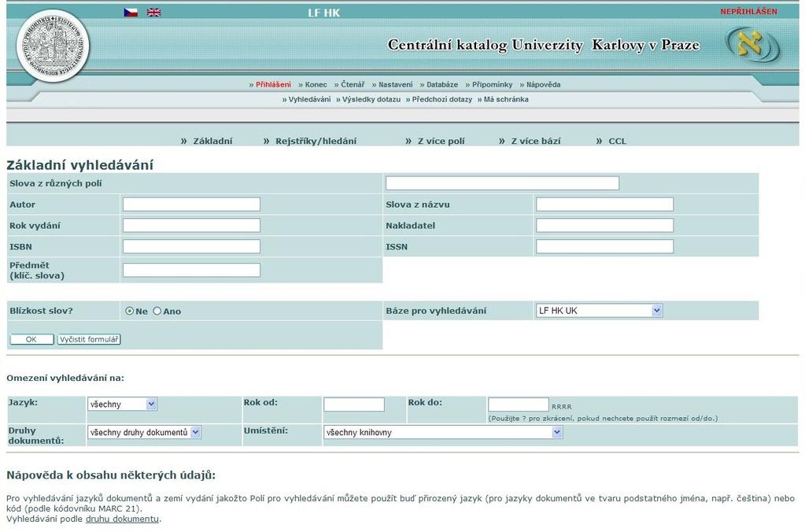Switch language with the British flag icon
This screenshot has height=532, width=805.
click(153, 13)
